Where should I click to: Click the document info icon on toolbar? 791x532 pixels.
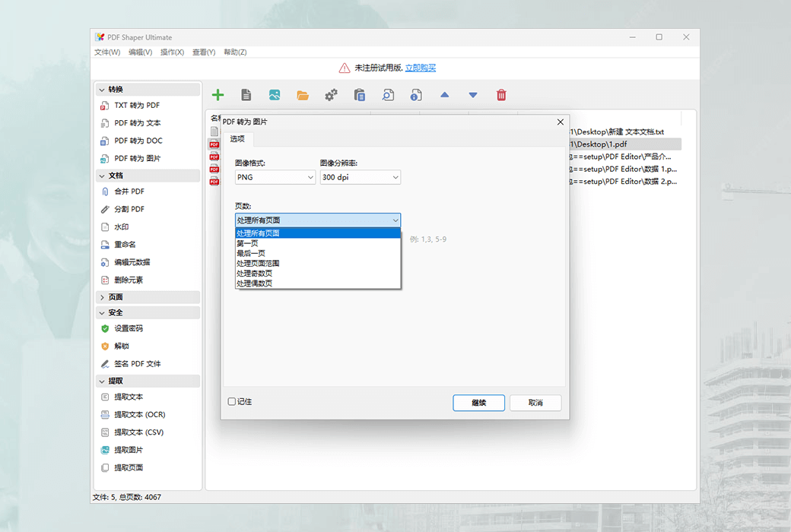click(x=415, y=94)
